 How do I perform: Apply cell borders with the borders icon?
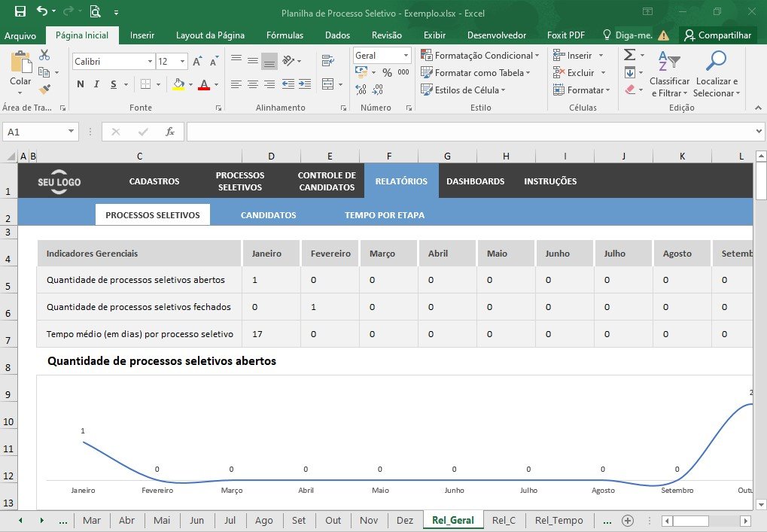click(x=146, y=84)
